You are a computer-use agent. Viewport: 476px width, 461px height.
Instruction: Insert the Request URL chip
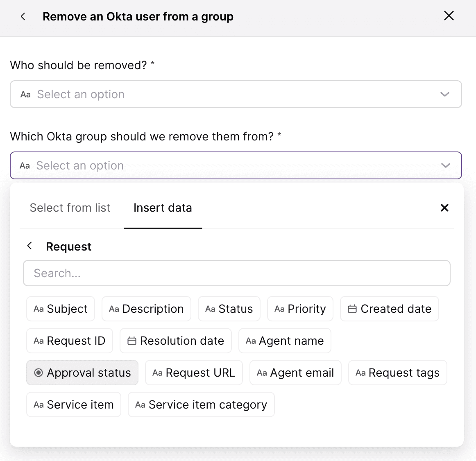(194, 373)
